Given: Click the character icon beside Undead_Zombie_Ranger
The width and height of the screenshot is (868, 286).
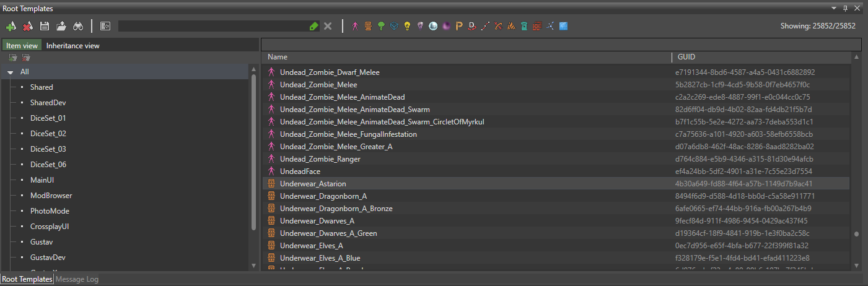Looking at the screenshot, I should (x=271, y=159).
